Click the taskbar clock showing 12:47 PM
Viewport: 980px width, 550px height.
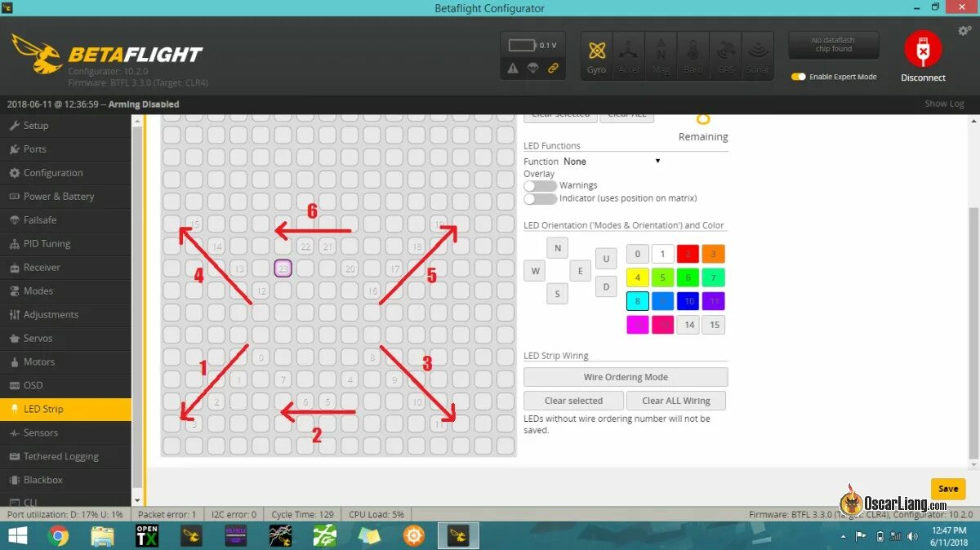click(x=948, y=536)
